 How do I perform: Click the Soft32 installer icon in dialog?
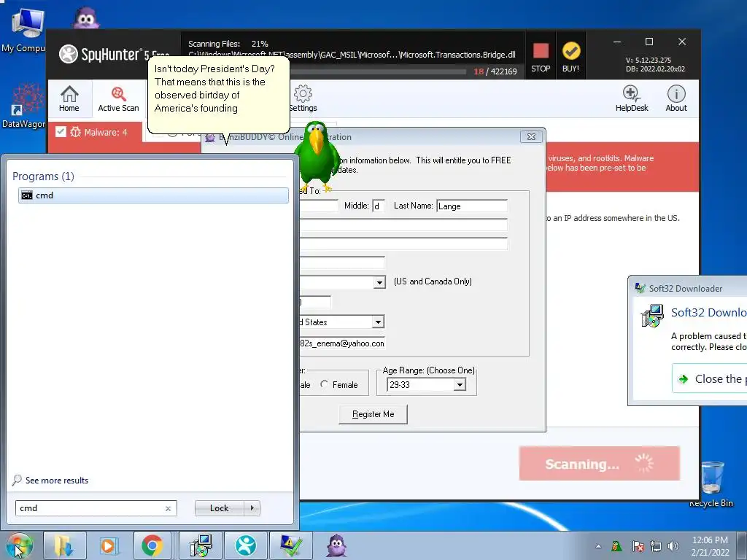coord(652,315)
